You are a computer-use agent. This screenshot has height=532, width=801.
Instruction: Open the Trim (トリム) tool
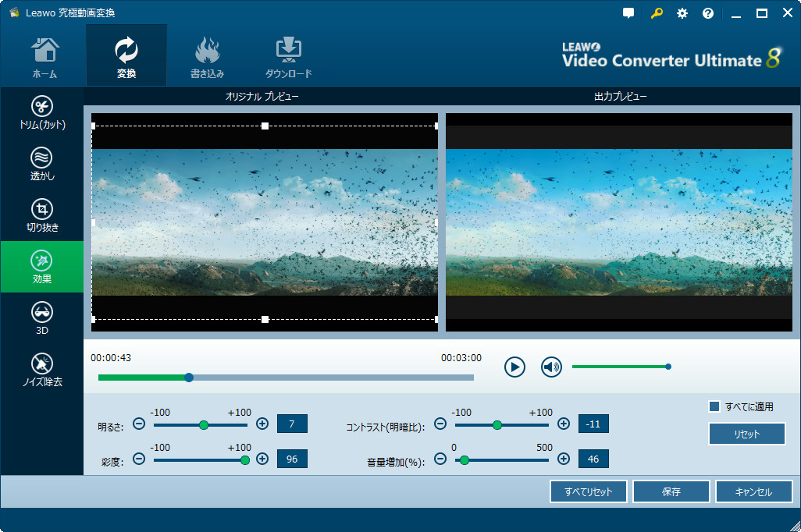42,113
